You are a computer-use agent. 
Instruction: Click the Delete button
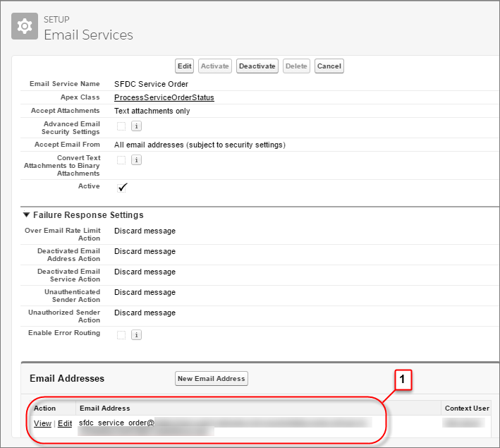pyautogui.click(x=296, y=66)
